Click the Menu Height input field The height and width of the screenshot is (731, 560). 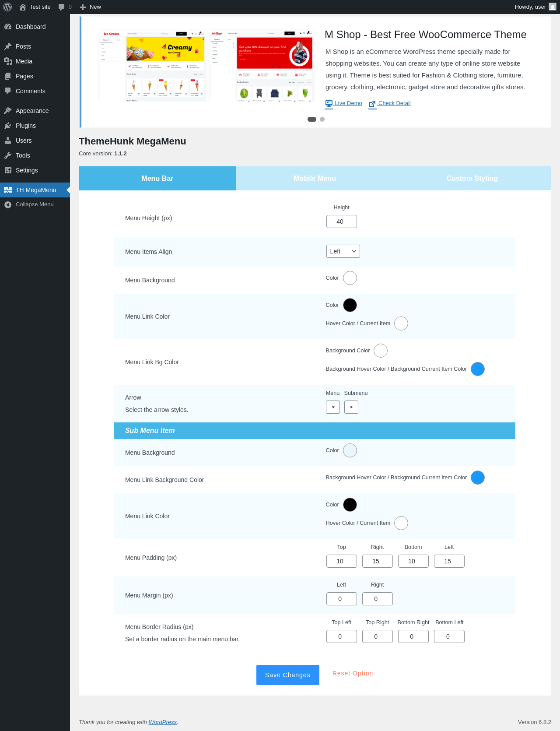click(342, 221)
